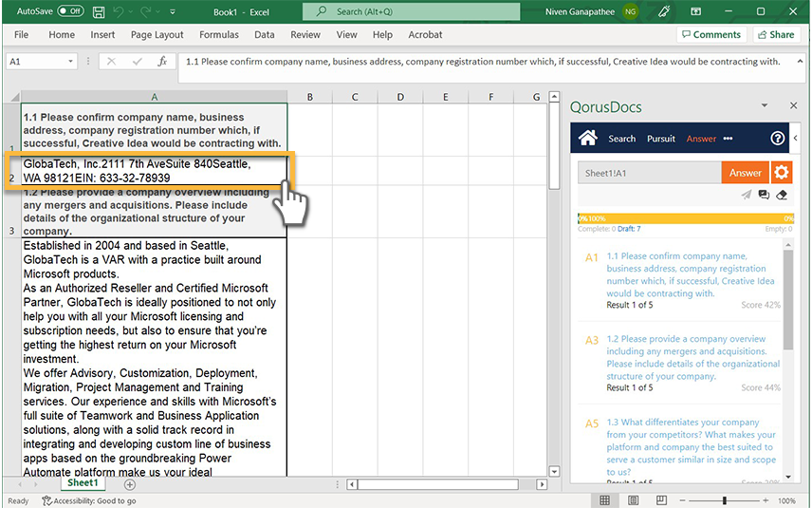Click the paper plane send icon
Screen dimensions: 812x508
coord(746,195)
